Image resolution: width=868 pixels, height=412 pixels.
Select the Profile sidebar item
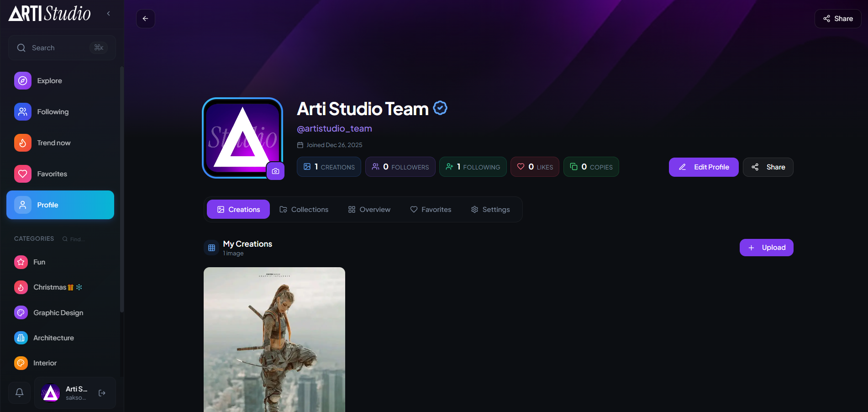tap(60, 205)
